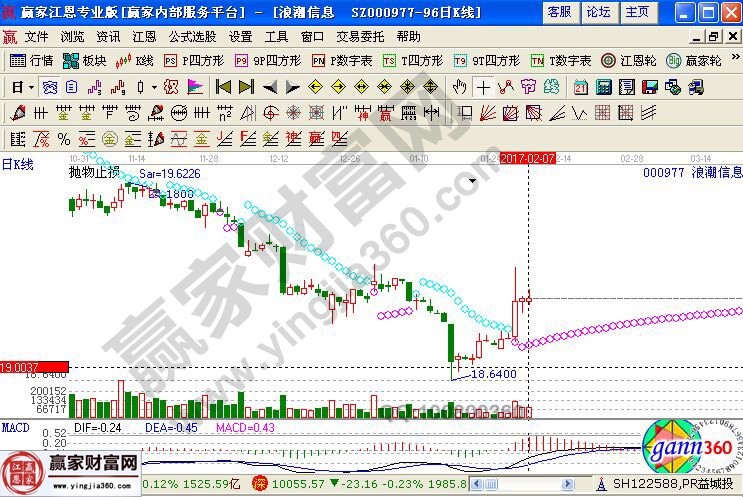This screenshot has height=497, width=743.
Task: Jump to first record arrow
Action: coord(223,87)
